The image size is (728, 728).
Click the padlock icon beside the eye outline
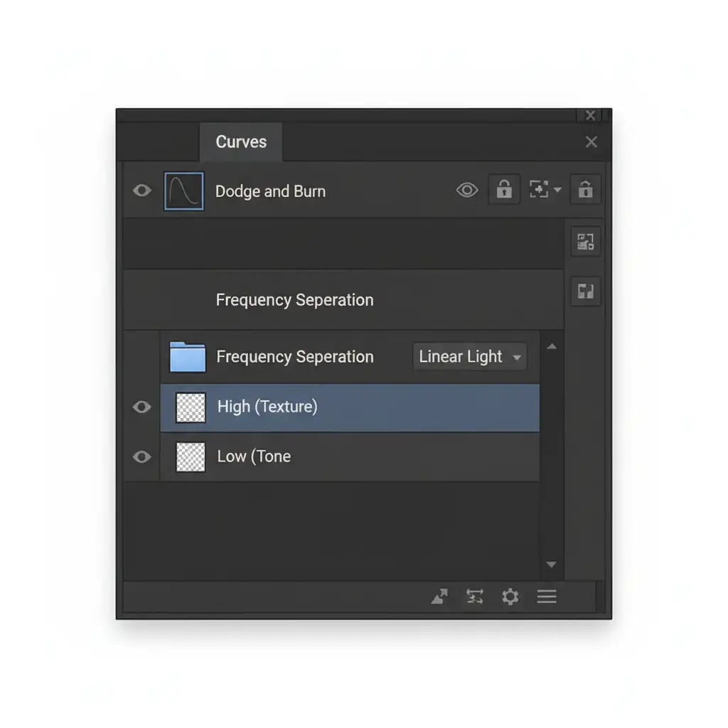[504, 190]
